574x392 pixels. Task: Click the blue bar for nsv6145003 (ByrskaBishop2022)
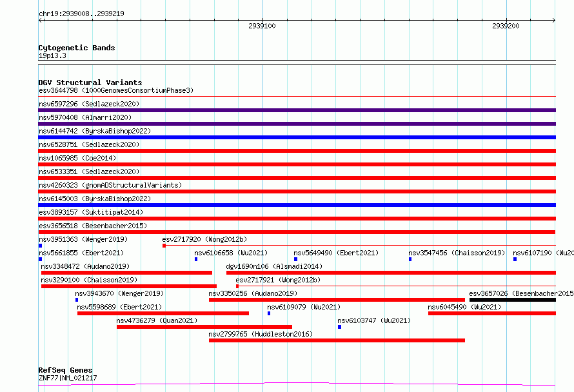297,205
